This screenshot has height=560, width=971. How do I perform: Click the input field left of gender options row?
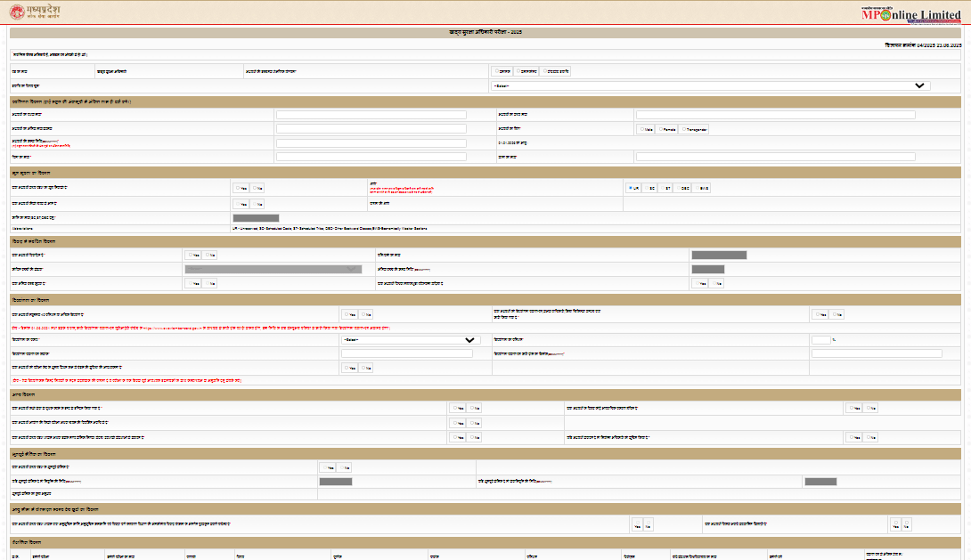click(x=371, y=129)
